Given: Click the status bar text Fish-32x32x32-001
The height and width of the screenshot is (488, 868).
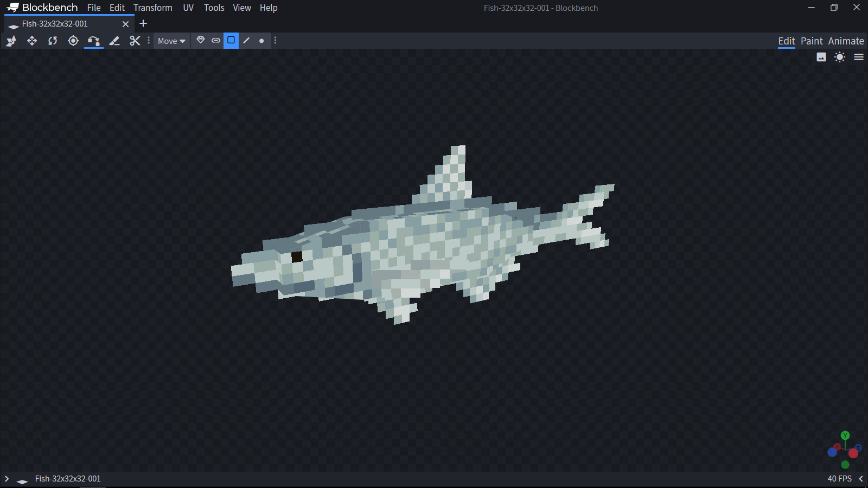Looking at the screenshot, I should click(68, 479).
